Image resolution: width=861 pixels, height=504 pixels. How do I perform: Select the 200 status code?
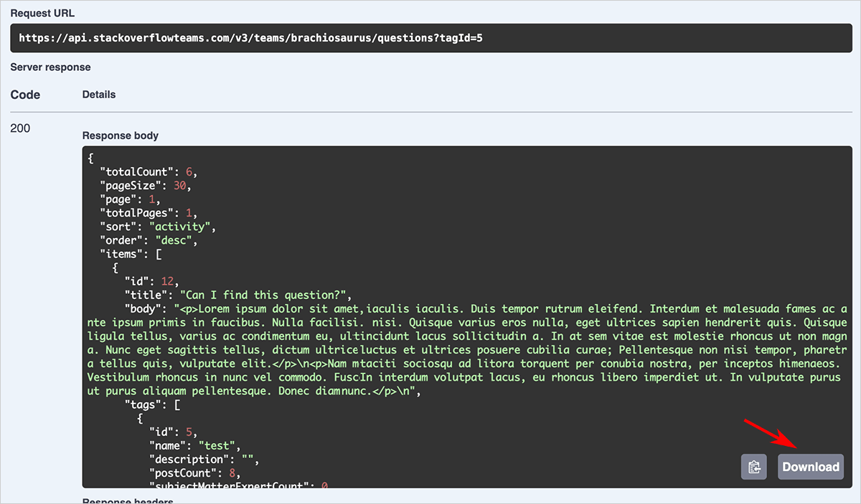click(x=20, y=128)
